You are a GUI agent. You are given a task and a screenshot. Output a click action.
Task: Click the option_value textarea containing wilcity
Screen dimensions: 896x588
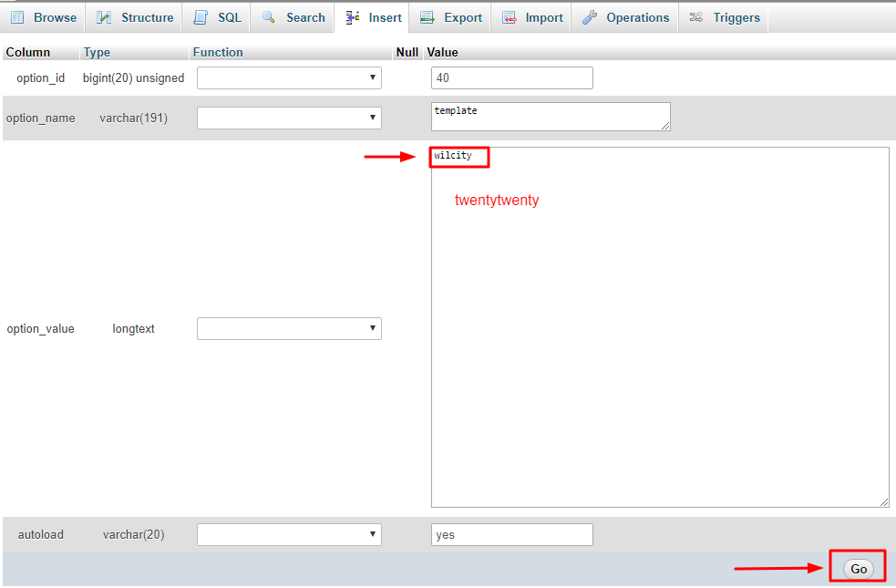(x=660, y=327)
